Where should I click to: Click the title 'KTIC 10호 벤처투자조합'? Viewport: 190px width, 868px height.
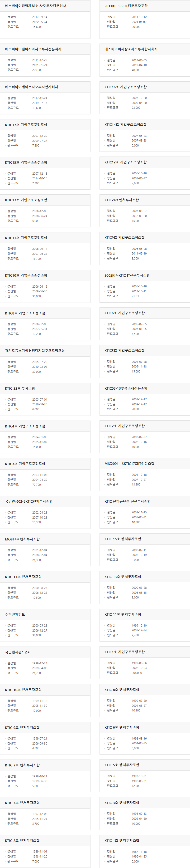(x=23, y=689)
